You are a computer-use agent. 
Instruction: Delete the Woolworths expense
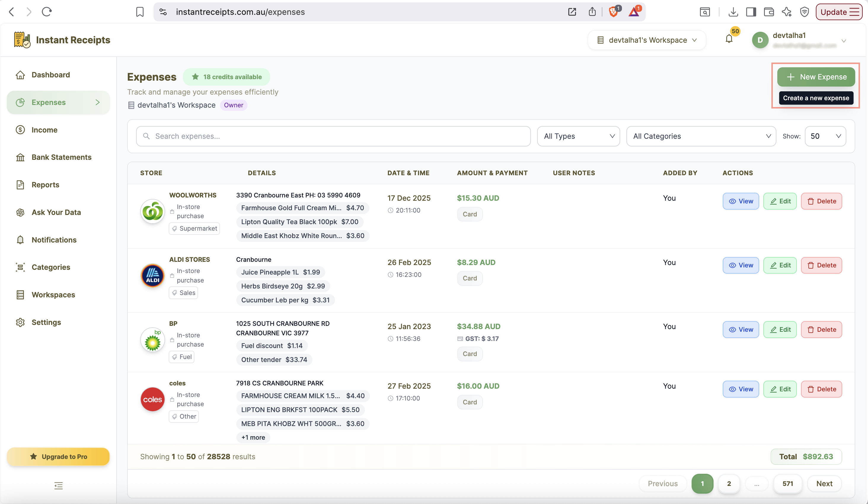pos(821,201)
